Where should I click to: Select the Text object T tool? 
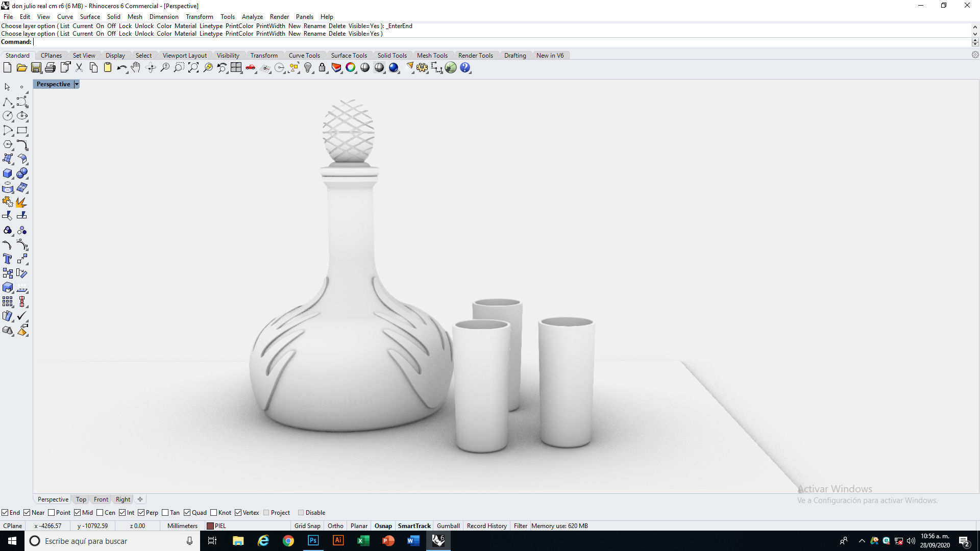coord(7,259)
